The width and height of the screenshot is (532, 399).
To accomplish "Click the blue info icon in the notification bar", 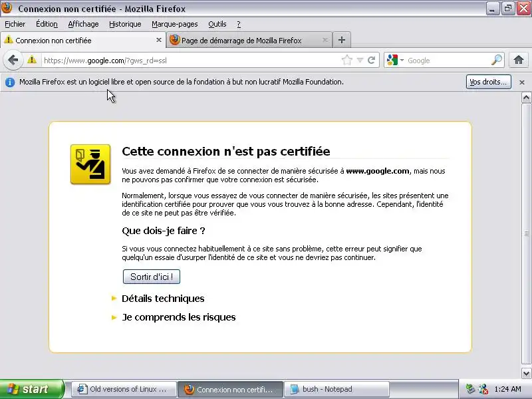I will click(x=10, y=82).
